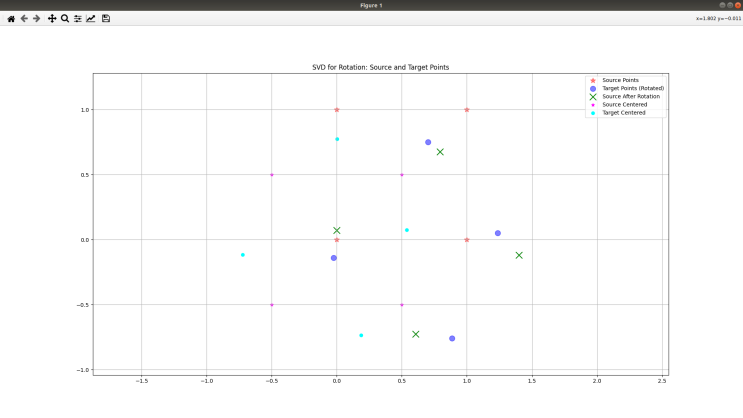
Task: Click the x-axis tick label 1.5
Action: (x=532, y=381)
